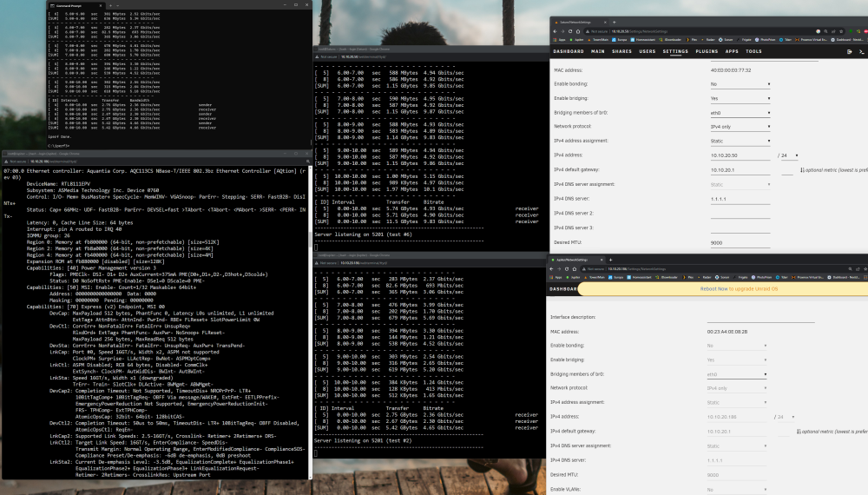Open Bridging members of br0 dropdown in Jupiter

(x=737, y=374)
